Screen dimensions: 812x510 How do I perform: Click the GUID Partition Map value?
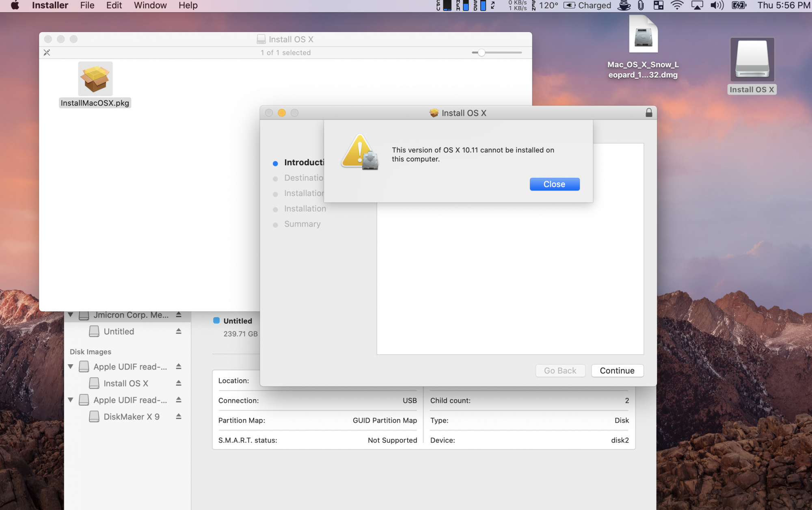pos(384,420)
